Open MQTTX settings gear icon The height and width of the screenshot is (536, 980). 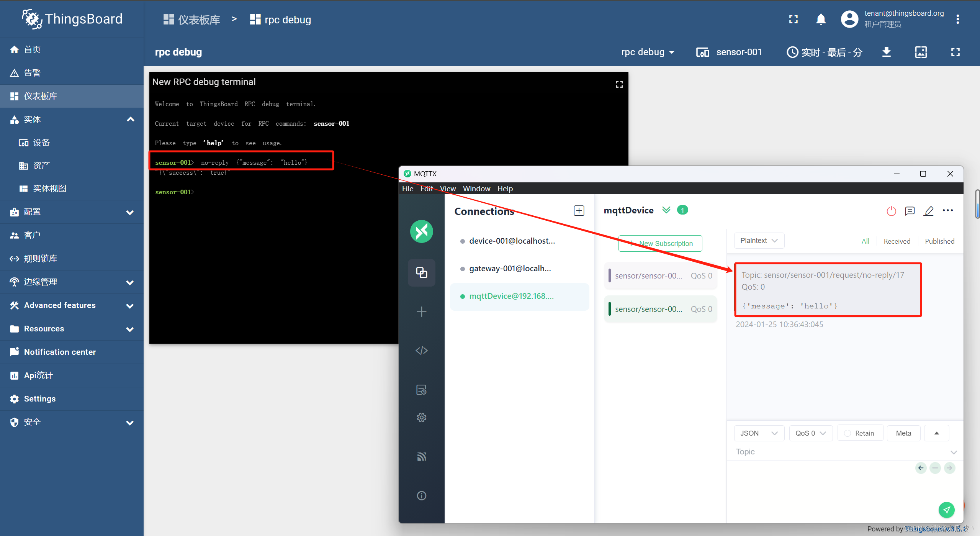tap(421, 417)
